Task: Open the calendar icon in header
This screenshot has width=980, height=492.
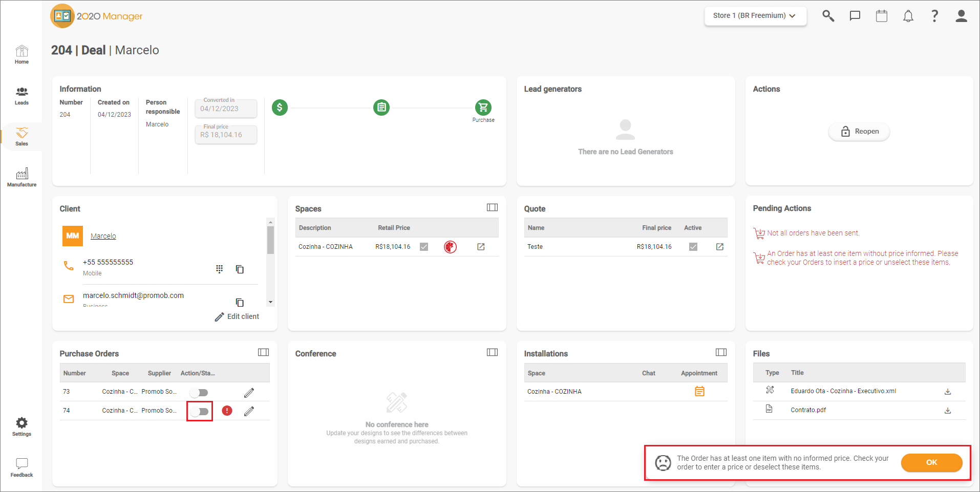Action: [881, 16]
